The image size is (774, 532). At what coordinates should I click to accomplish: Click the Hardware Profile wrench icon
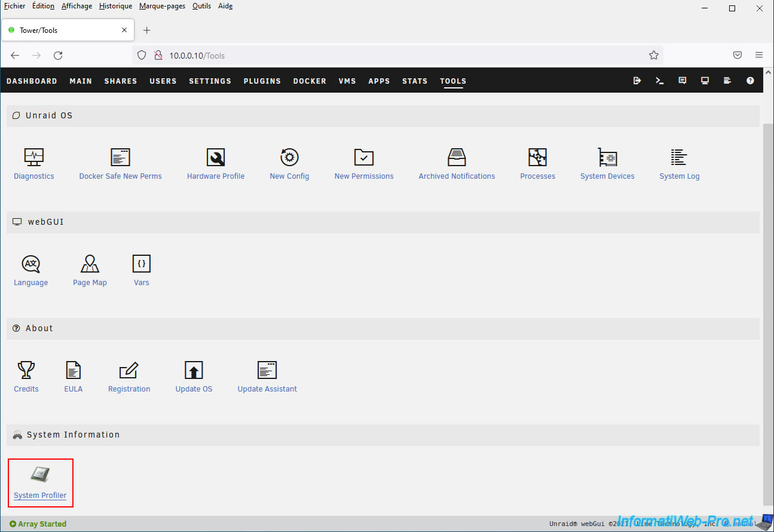(216, 158)
